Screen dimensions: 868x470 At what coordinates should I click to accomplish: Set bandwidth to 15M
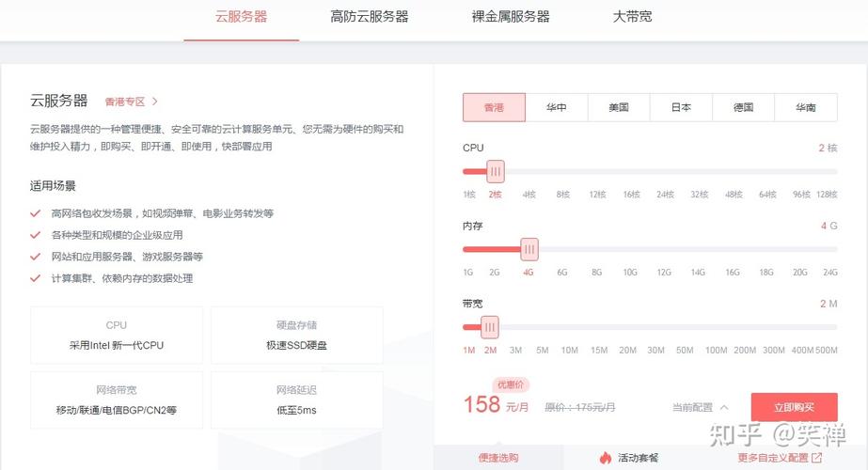point(599,351)
